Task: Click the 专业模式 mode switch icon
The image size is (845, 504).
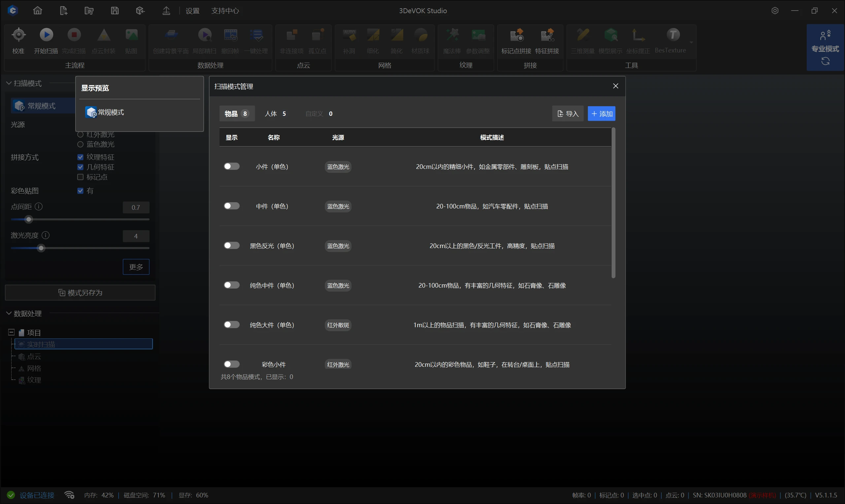Action: click(x=825, y=61)
